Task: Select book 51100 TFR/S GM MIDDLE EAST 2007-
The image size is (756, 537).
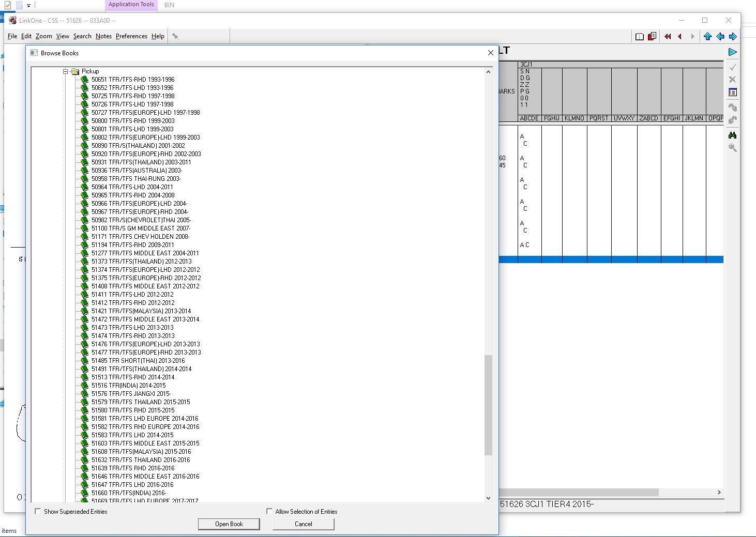Action: tap(141, 228)
